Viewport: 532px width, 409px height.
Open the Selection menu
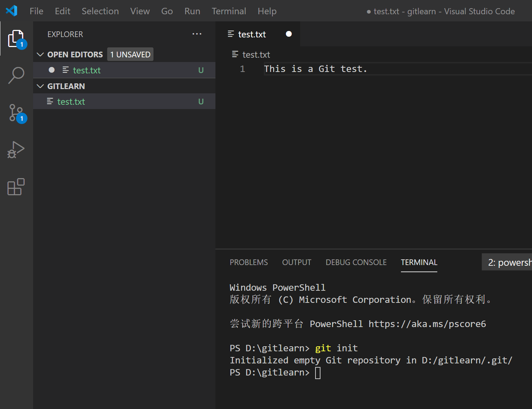click(x=100, y=11)
